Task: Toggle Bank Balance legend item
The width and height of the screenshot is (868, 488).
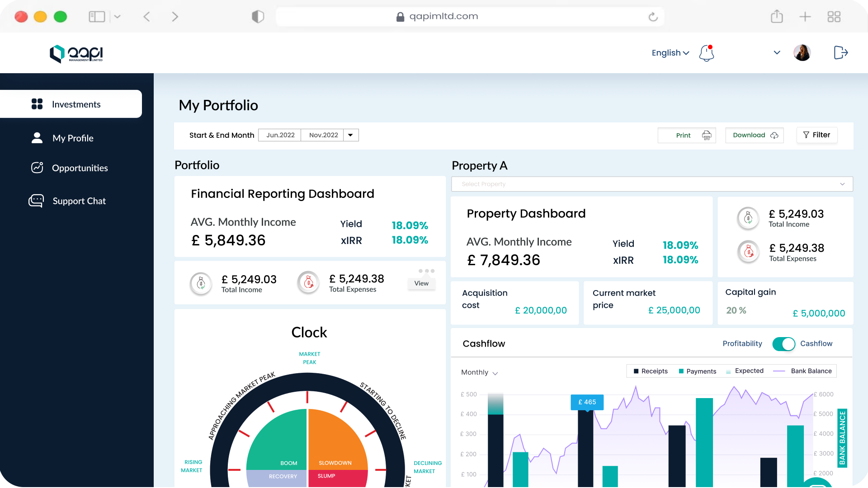Action: (x=802, y=371)
